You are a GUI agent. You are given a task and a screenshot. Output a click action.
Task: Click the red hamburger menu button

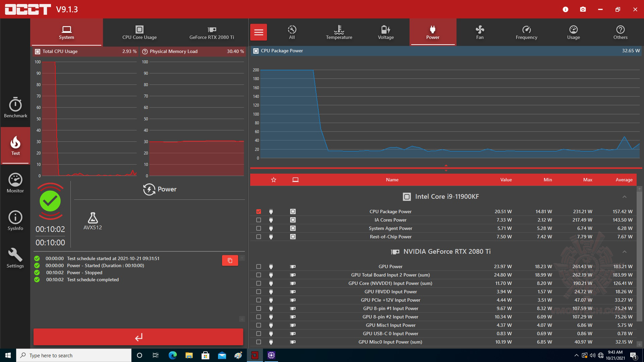(259, 32)
